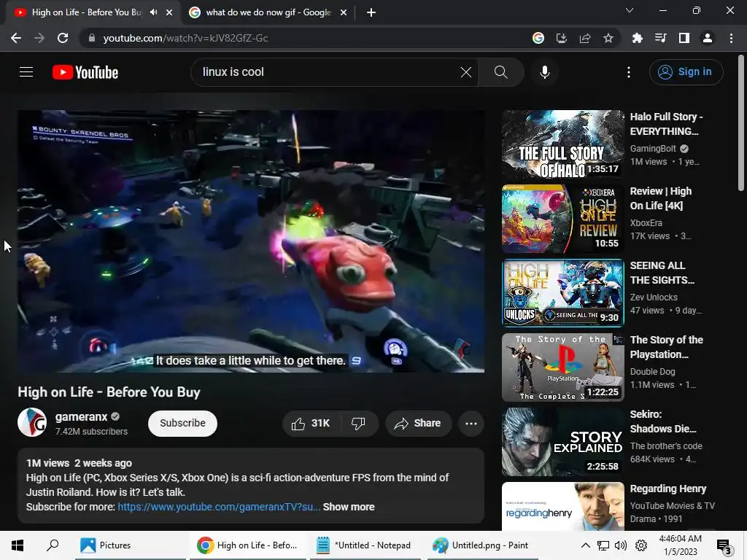
Task: Click Sign in button
Action: 686,72
